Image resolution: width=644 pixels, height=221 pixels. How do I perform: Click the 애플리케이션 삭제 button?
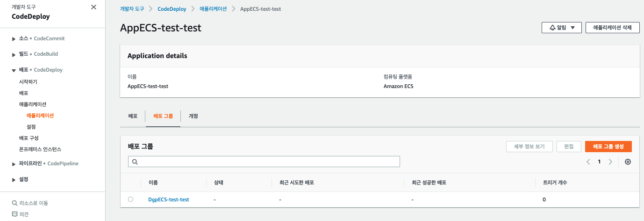click(x=612, y=28)
